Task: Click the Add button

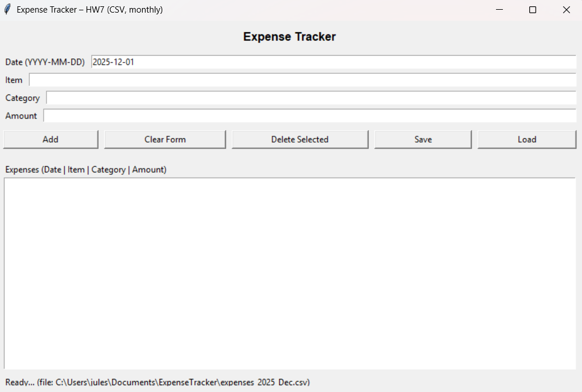Action: [50, 139]
